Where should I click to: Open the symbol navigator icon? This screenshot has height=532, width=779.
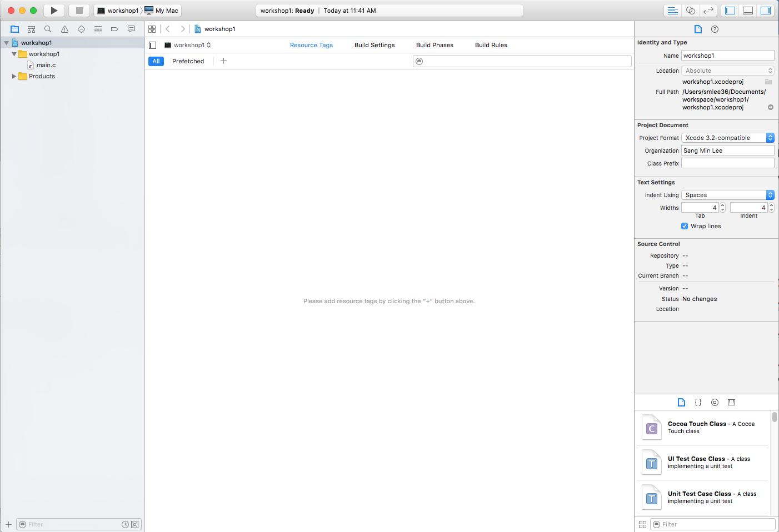pos(32,29)
